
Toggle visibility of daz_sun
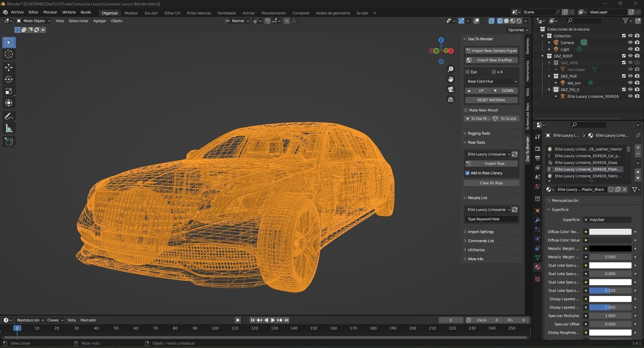point(630,83)
